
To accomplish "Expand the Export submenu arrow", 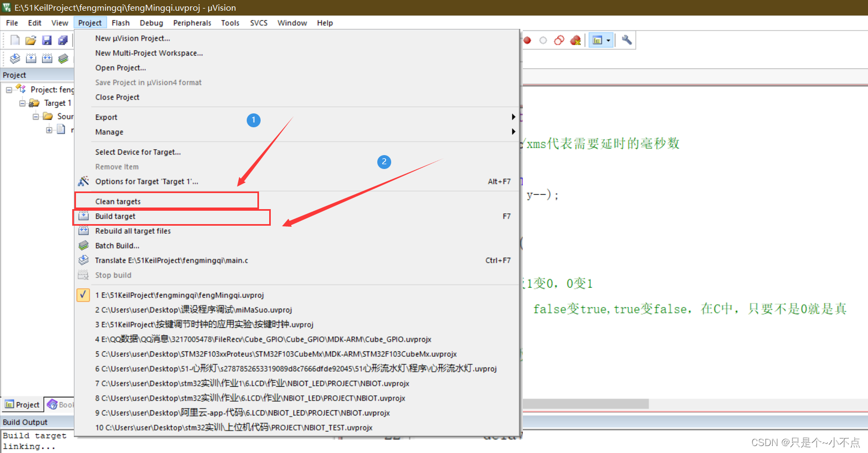I will point(513,117).
